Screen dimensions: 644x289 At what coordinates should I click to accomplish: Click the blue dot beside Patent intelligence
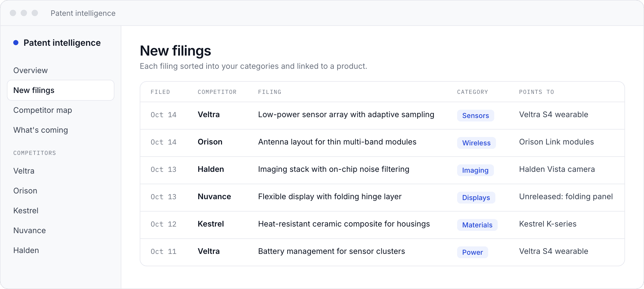click(x=16, y=43)
